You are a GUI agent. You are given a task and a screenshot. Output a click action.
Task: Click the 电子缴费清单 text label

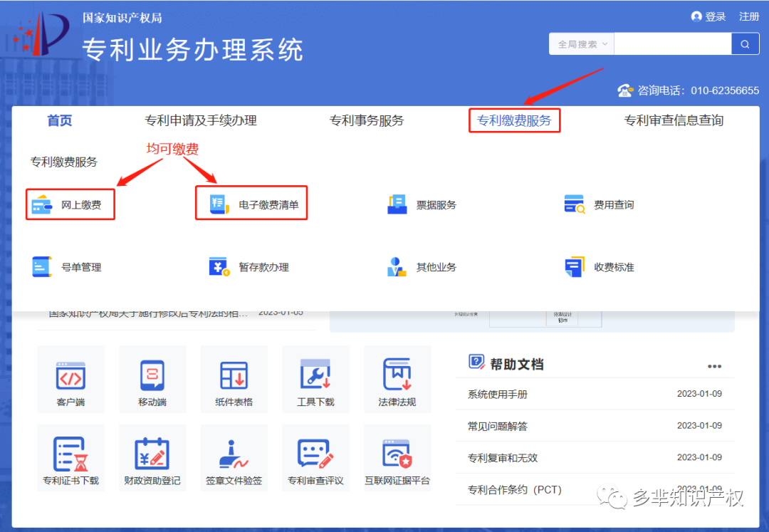[268, 205]
